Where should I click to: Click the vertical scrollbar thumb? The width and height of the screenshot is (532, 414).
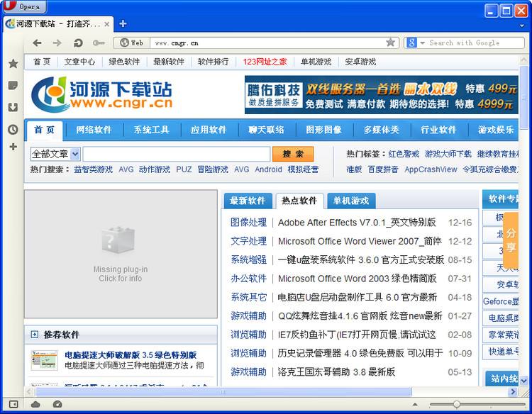point(524,96)
